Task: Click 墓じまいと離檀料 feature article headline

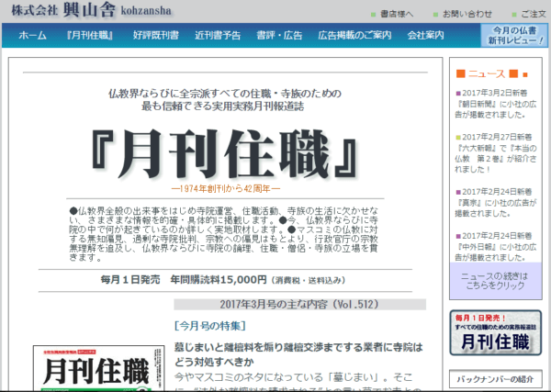Action: coord(298,354)
